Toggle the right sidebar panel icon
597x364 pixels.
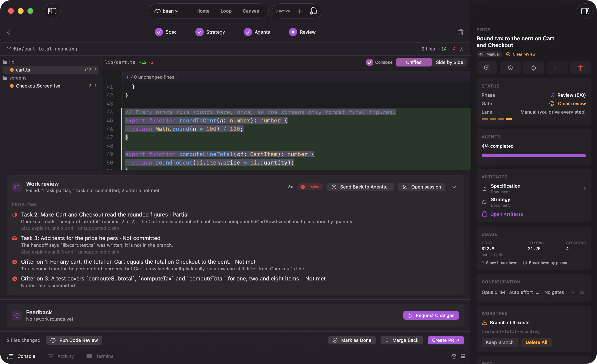tap(585, 11)
